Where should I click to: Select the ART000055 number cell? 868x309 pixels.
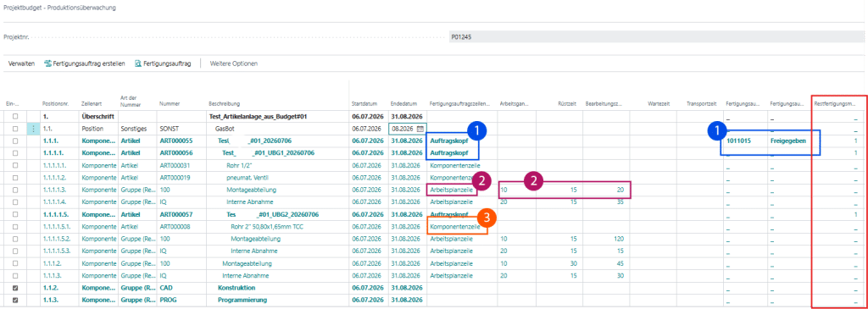(x=176, y=141)
